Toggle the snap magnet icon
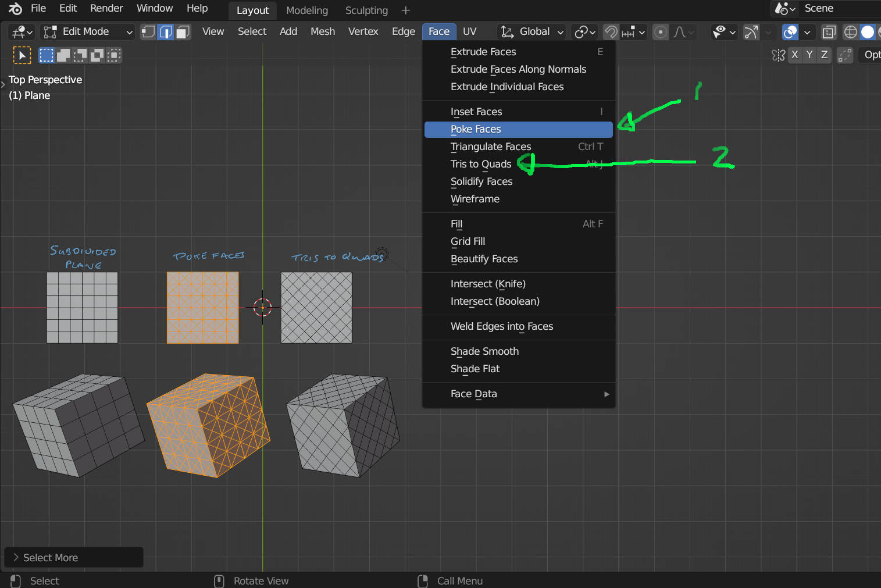 [611, 31]
